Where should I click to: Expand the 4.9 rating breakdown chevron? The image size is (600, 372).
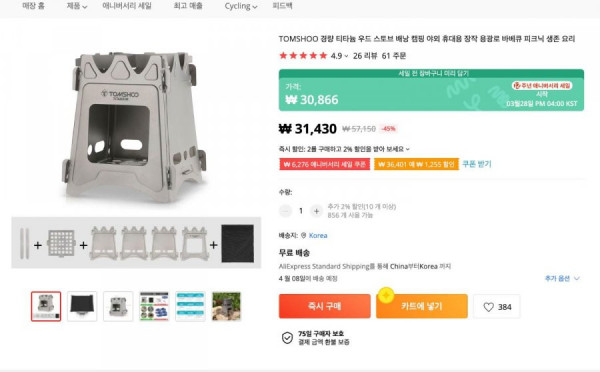tap(346, 56)
